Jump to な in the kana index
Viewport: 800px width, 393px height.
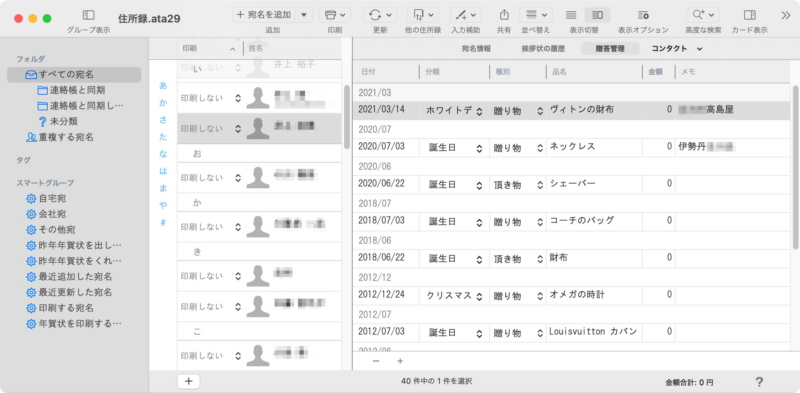(x=163, y=154)
